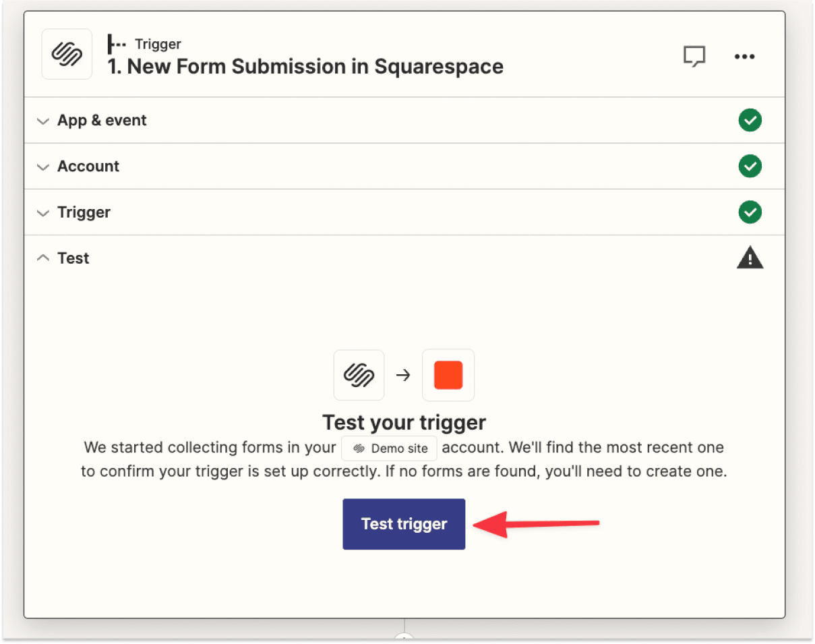This screenshot has height=644, width=815.
Task: Click the small Squarespace icon inside Demo site chip
Action: pos(358,448)
